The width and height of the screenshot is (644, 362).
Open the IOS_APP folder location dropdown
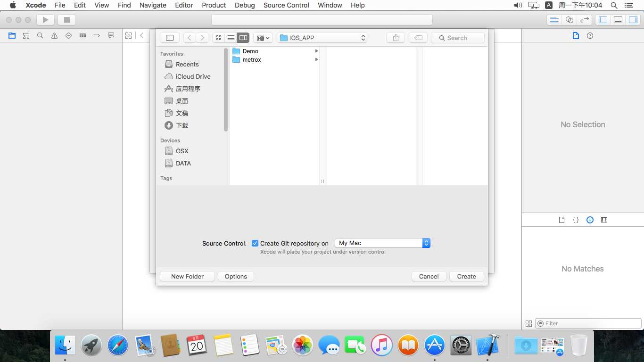322,38
